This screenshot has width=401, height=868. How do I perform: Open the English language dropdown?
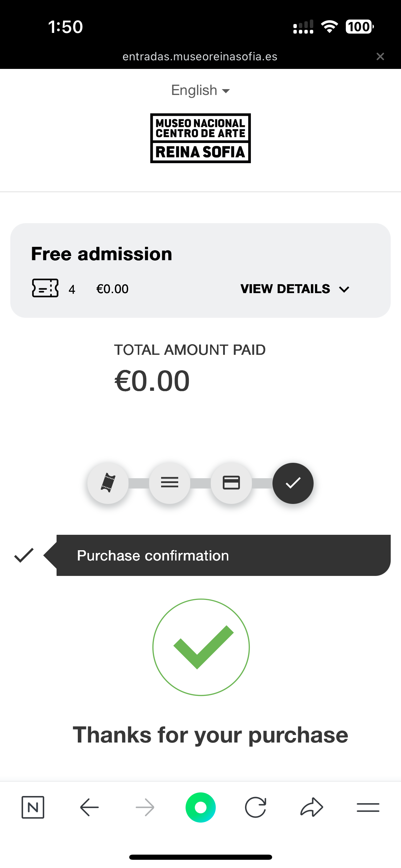coord(200,91)
